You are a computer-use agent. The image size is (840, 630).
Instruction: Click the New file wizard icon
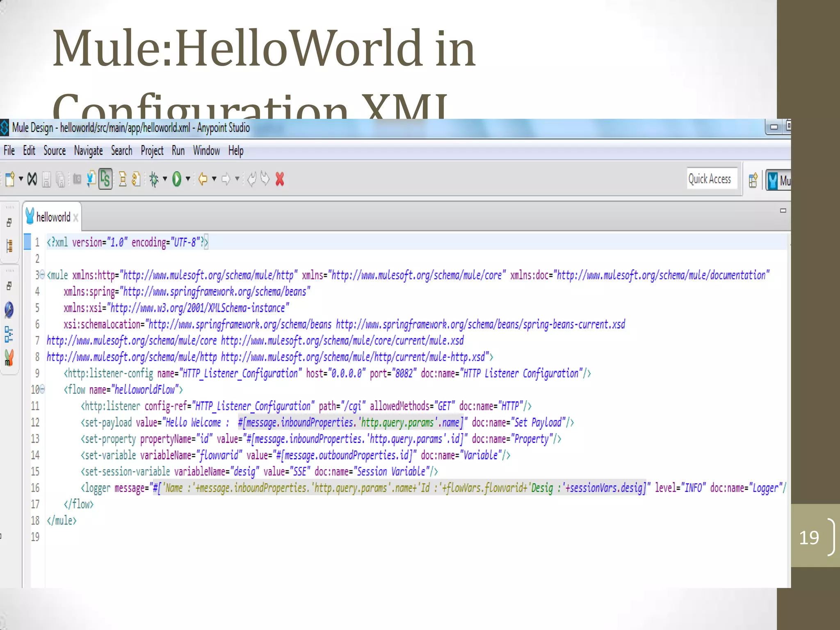[10, 179]
